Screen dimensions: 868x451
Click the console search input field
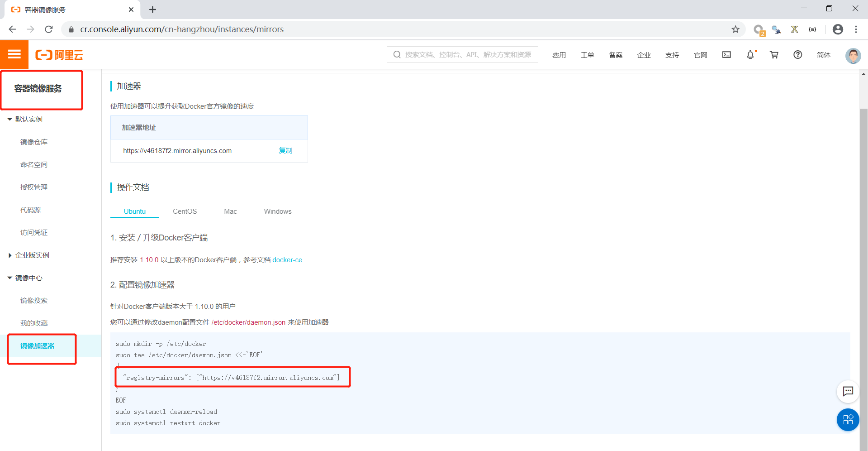pyautogui.click(x=462, y=55)
